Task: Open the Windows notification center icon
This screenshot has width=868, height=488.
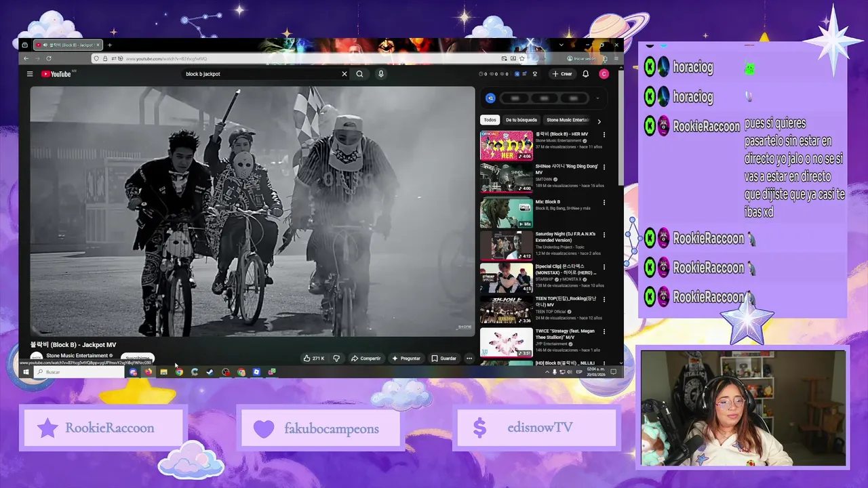Action: [614, 372]
